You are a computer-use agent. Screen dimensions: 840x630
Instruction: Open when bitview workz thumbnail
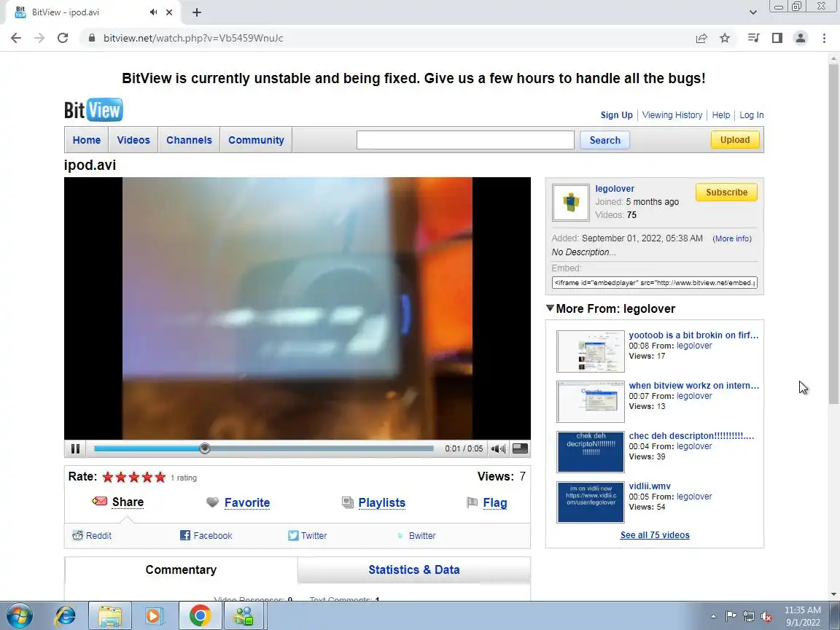pos(591,402)
